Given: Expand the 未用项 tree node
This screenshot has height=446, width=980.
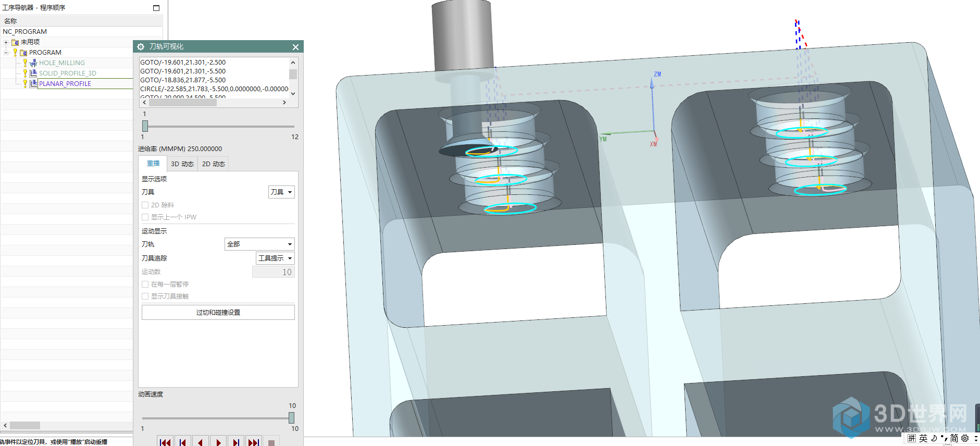Looking at the screenshot, I should [6, 42].
